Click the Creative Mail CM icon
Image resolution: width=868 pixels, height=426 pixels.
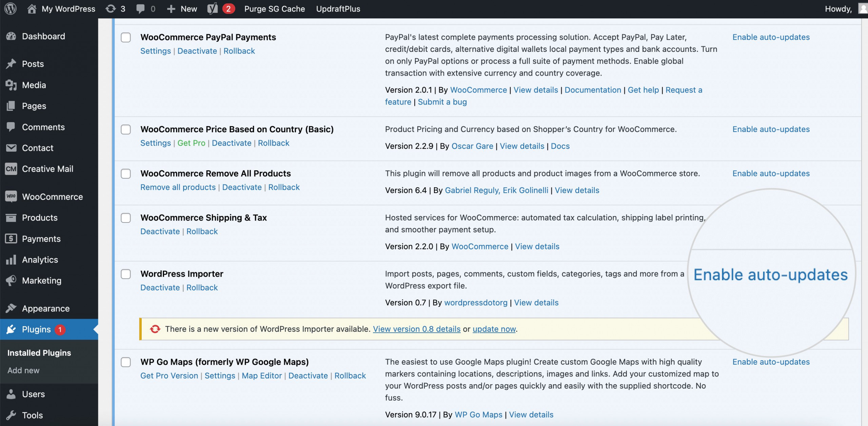click(x=11, y=169)
